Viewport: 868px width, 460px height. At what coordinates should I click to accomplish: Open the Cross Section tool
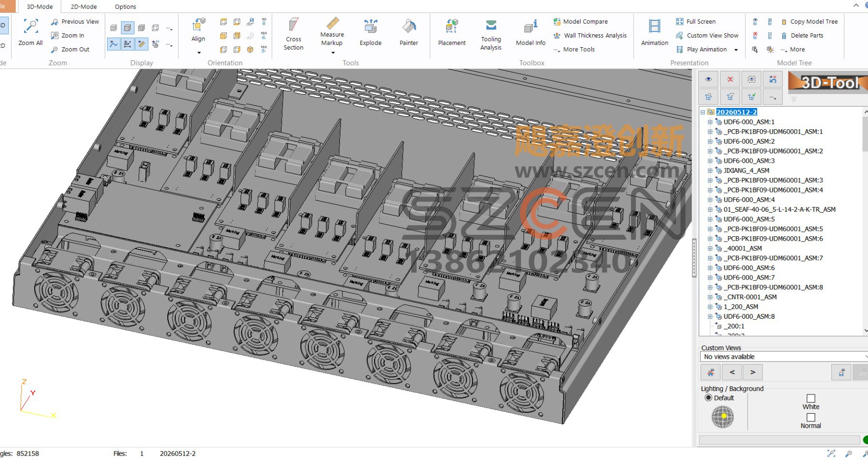(293, 34)
